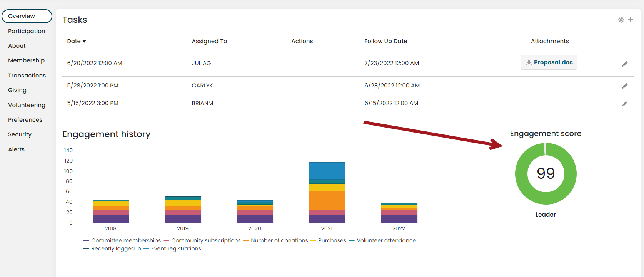Click the Leader score label
Viewport: 644px width, 277px height.
[546, 215]
